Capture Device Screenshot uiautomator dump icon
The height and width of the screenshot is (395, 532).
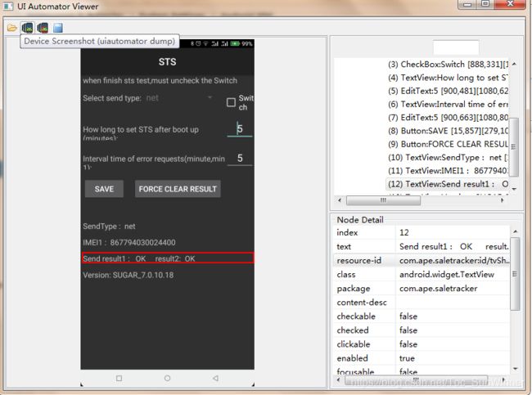point(27,28)
